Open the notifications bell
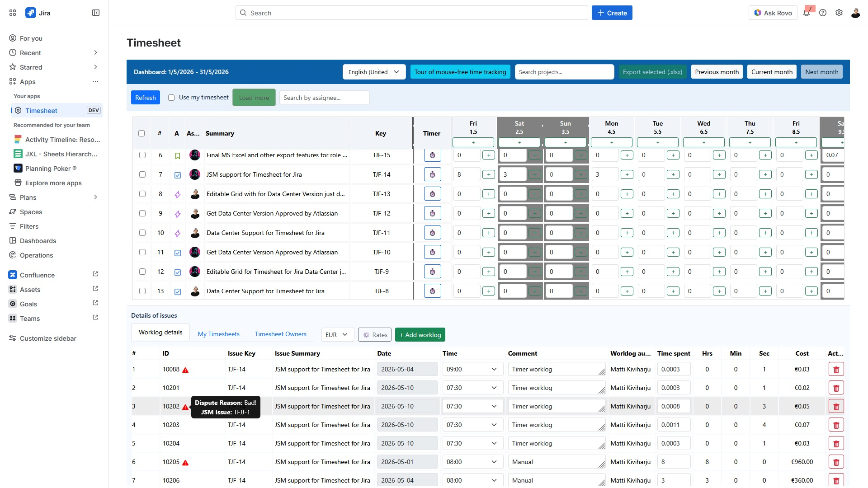This screenshot has height=488, width=868. click(x=807, y=13)
